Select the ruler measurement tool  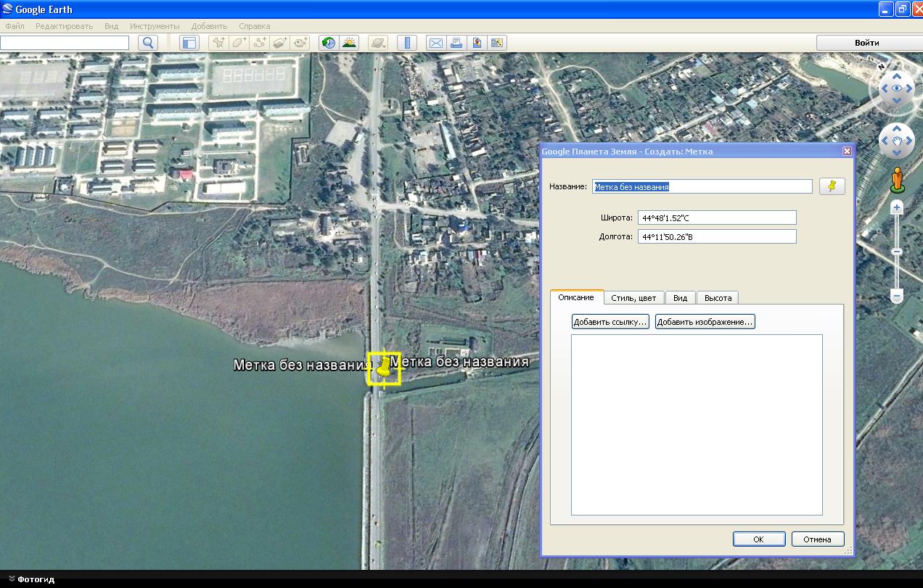point(407,43)
